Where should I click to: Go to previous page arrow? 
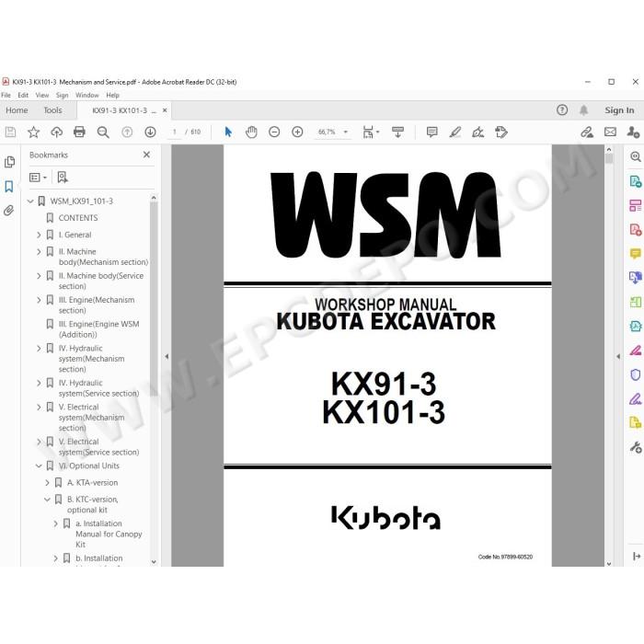coord(127,132)
